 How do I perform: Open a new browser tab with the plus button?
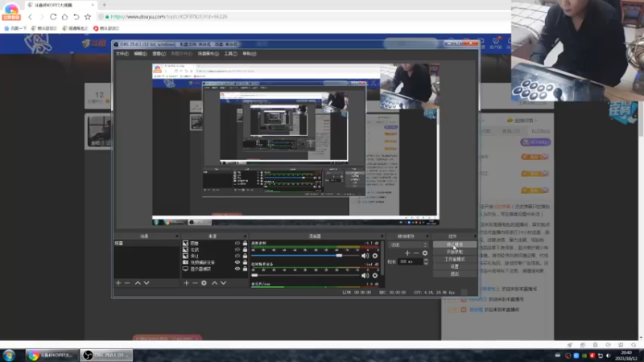(x=105, y=5)
